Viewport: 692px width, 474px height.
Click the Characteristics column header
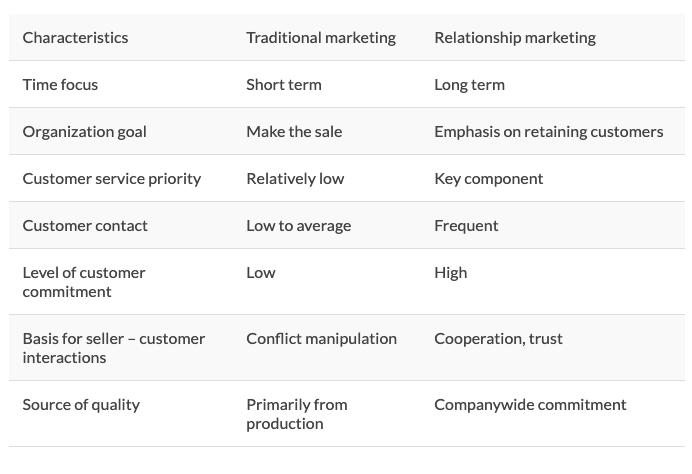[75, 38]
